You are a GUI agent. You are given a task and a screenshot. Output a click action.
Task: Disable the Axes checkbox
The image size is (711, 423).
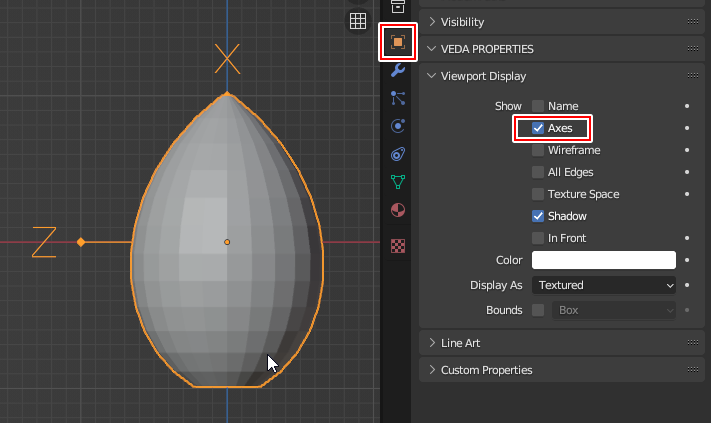538,128
